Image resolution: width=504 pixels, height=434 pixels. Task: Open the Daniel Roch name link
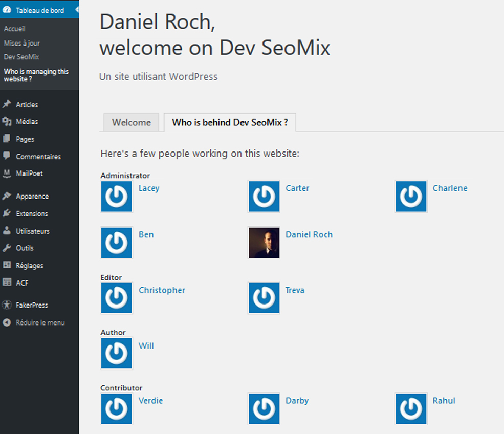coord(309,235)
